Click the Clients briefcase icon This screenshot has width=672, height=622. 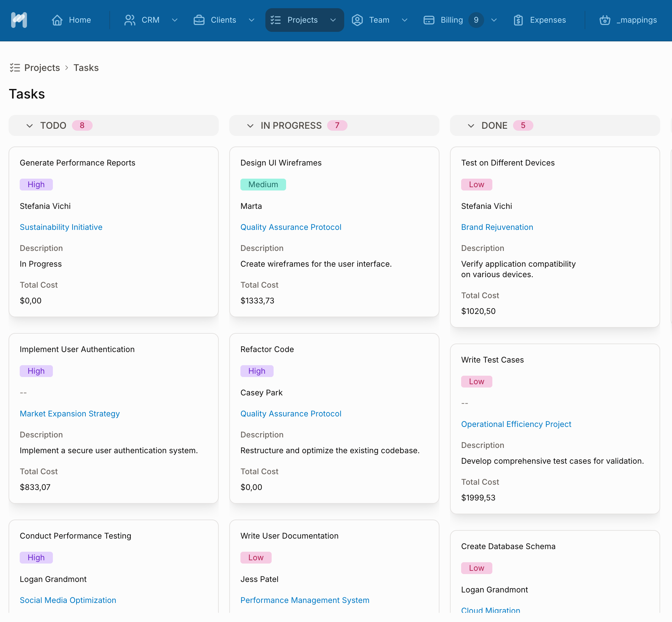[199, 20]
